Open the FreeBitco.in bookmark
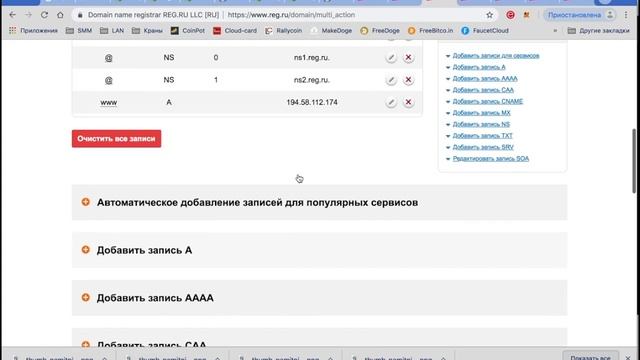The height and width of the screenshot is (360, 640). (431, 31)
